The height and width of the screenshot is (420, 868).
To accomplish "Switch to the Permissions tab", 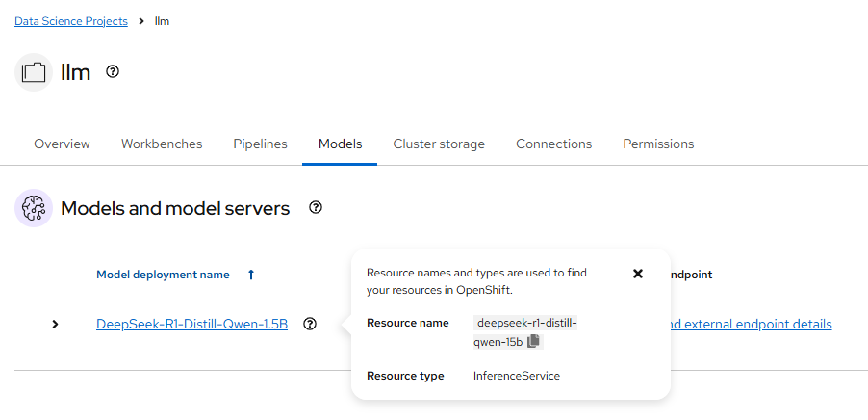I will click(658, 144).
